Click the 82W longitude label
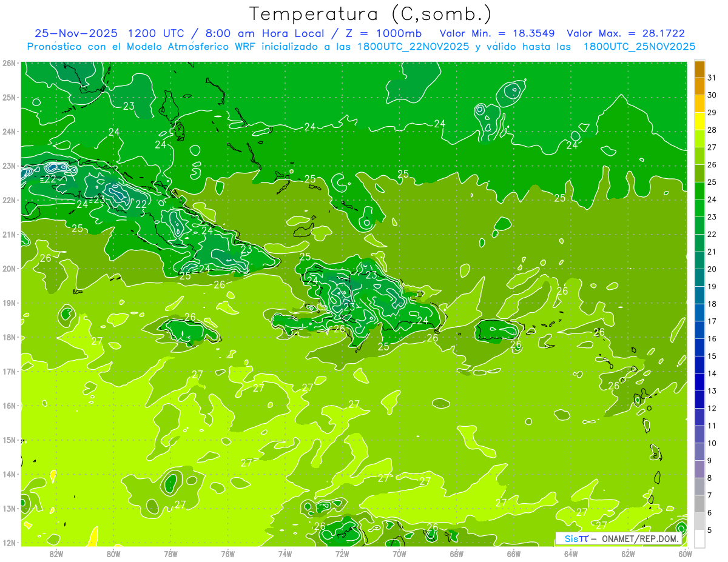Viewport: 728px width, 562px height. pos(56,554)
